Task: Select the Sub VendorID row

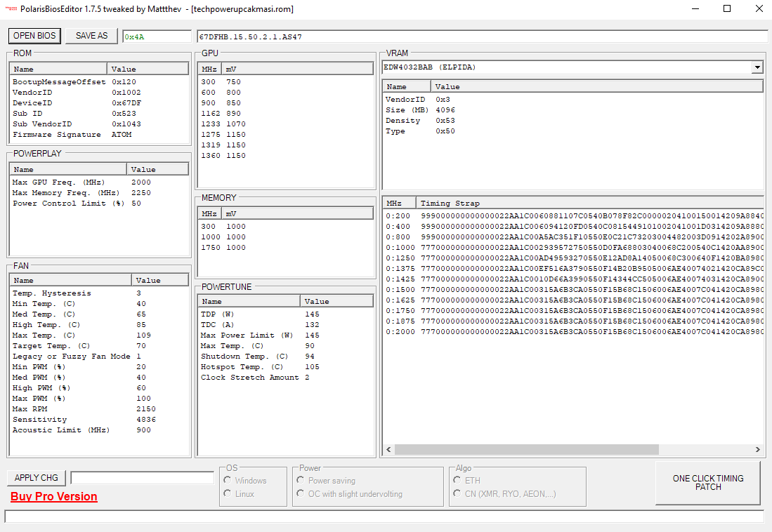Action: 99,124
